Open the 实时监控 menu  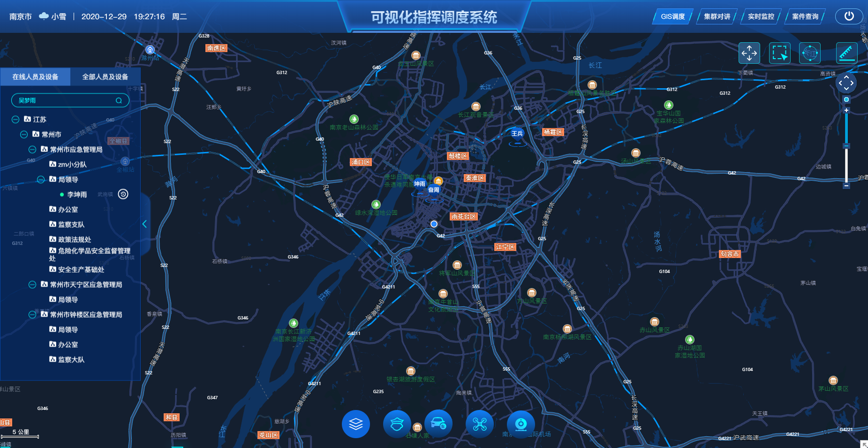click(761, 16)
